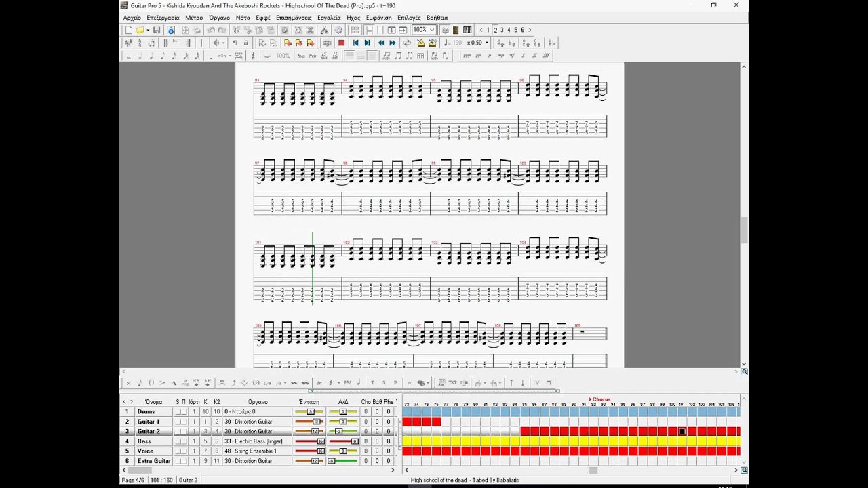The width and height of the screenshot is (868, 488).
Task: Apply downstroke arrow icon
Action: (523, 383)
